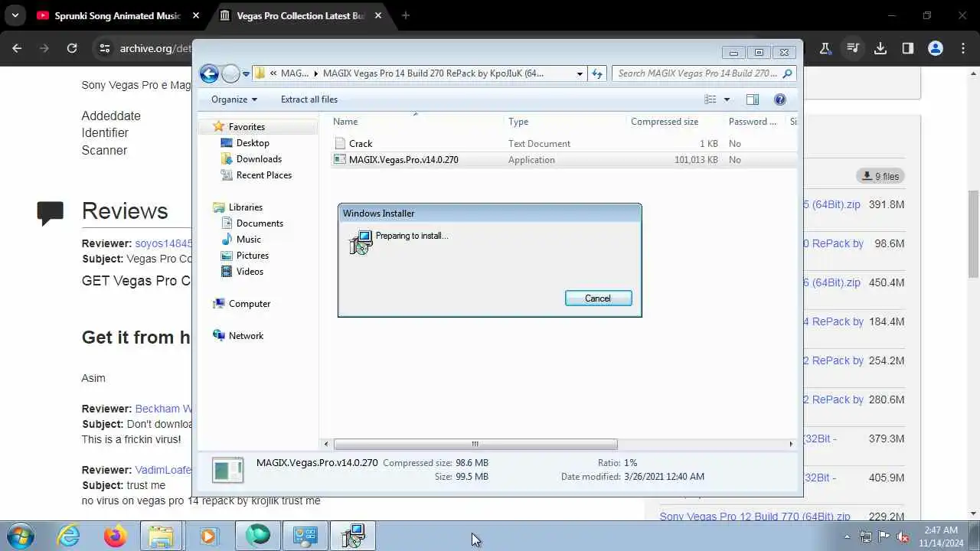This screenshot has width=980, height=551.
Task: Reload the archive.org page
Action: [x=72, y=48]
